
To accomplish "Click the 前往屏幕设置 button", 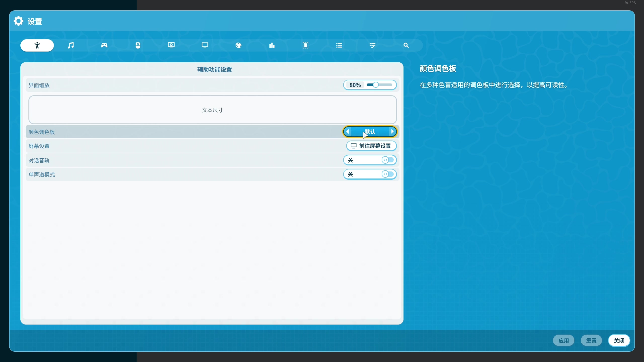I will (x=371, y=146).
